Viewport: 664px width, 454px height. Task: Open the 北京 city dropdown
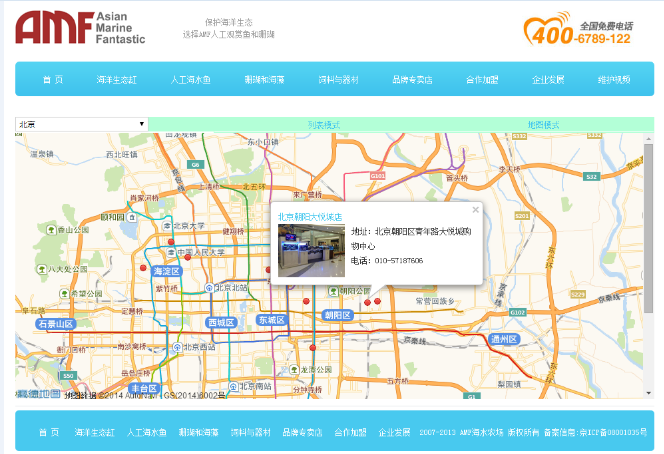[82, 125]
